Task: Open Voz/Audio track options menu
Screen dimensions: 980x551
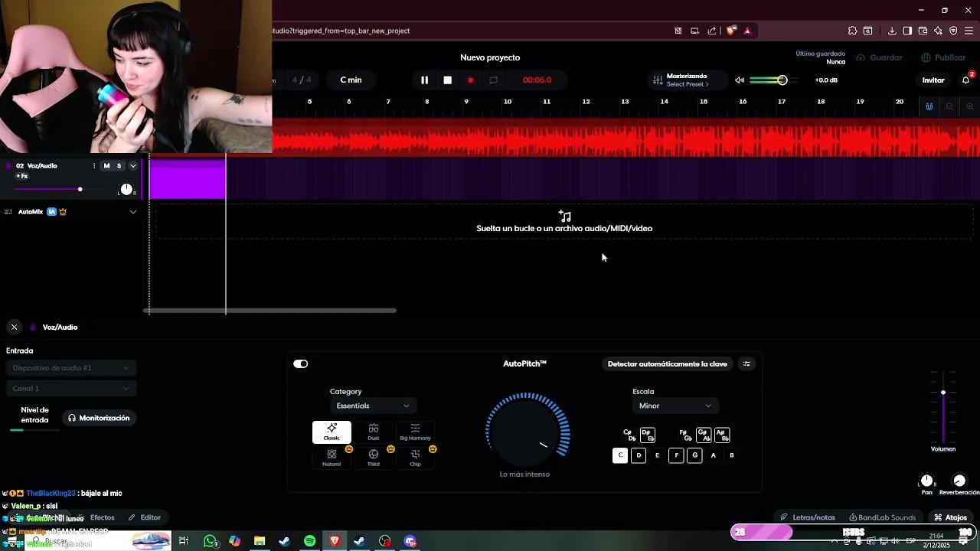Action: pyautogui.click(x=94, y=166)
